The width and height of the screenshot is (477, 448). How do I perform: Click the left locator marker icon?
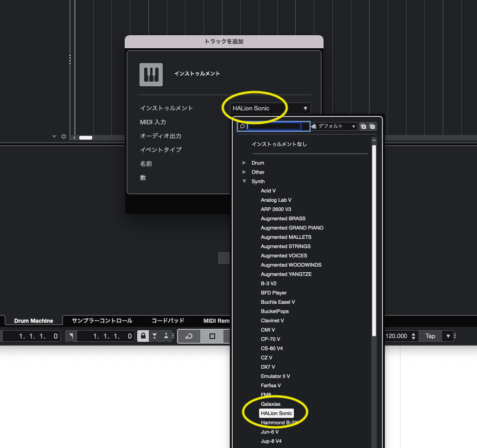tap(71, 336)
